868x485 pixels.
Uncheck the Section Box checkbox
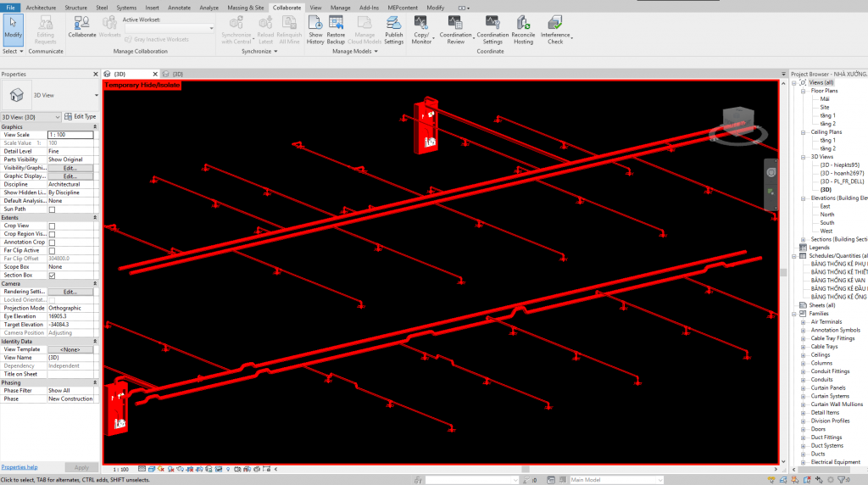pos(52,276)
